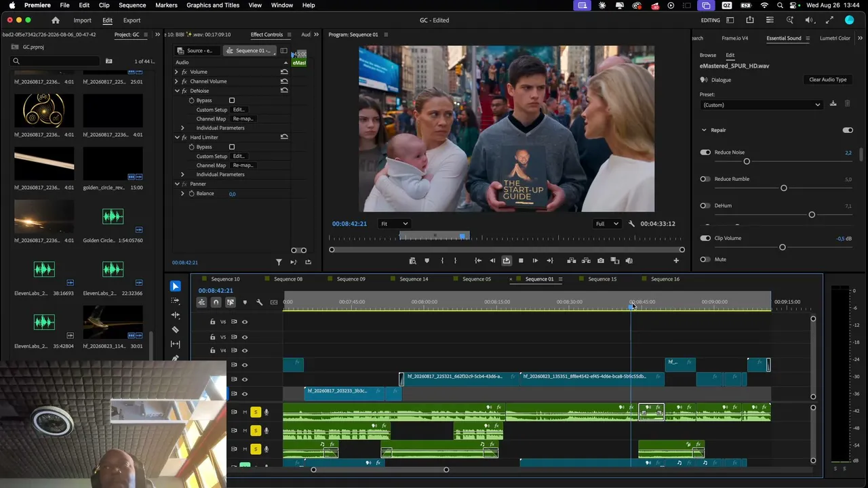Screen dimensions: 868x488
Task: Toggle the Repair section switch
Action: 848,130
